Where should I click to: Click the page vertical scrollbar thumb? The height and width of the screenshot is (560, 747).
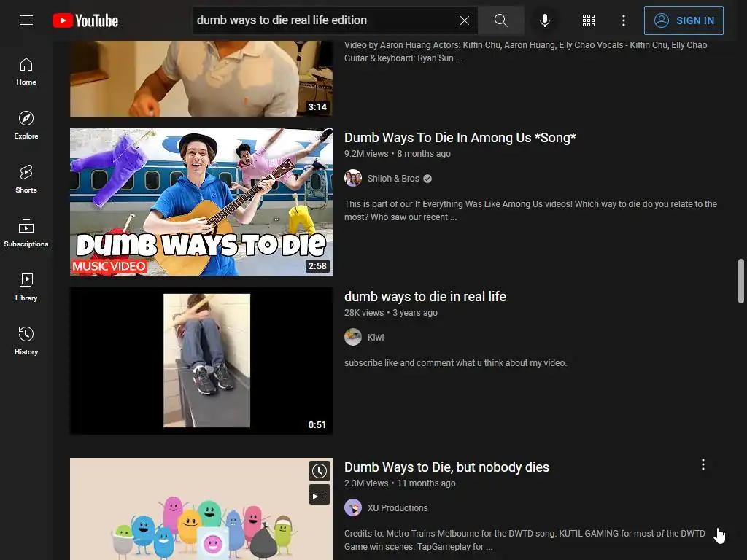coord(741,281)
